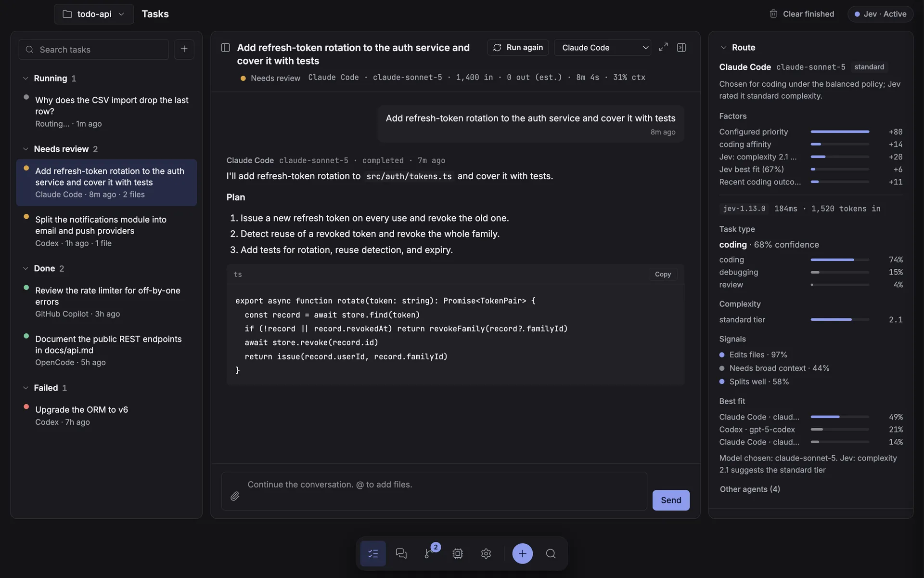This screenshot has height=578, width=924.
Task: Open the Tasks view in bottom dock
Action: pos(373,553)
